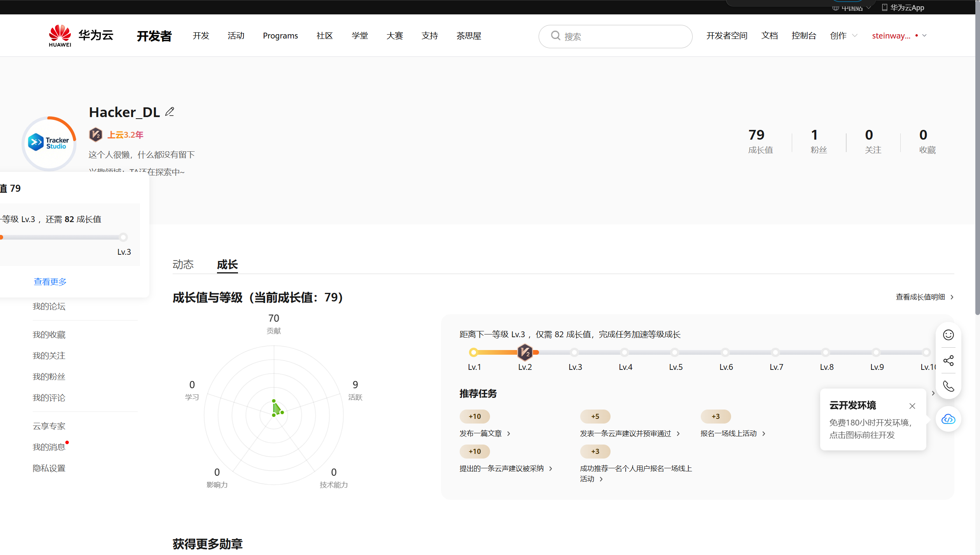Click the Tracker Studio profile avatar
980x555 pixels.
(49, 143)
